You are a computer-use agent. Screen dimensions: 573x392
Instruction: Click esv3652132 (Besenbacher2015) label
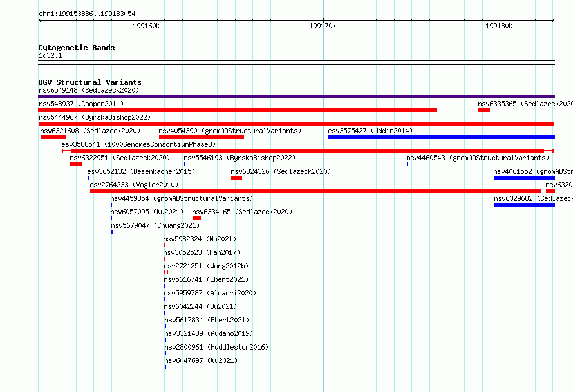(141, 171)
